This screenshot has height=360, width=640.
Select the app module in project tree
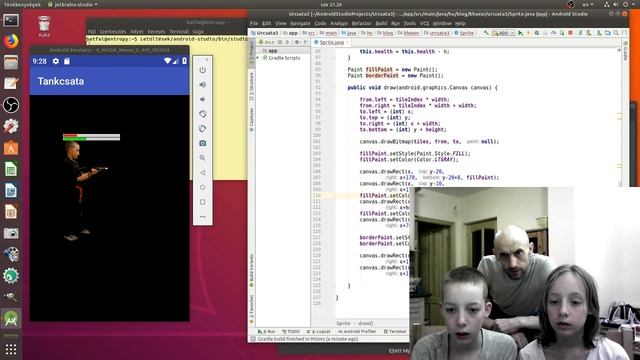click(x=273, y=51)
